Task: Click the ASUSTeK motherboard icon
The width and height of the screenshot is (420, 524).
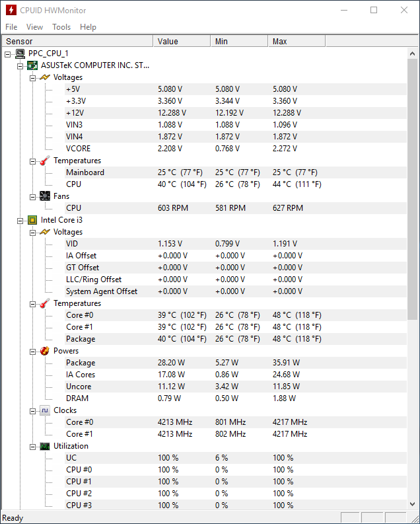Action: [x=32, y=65]
